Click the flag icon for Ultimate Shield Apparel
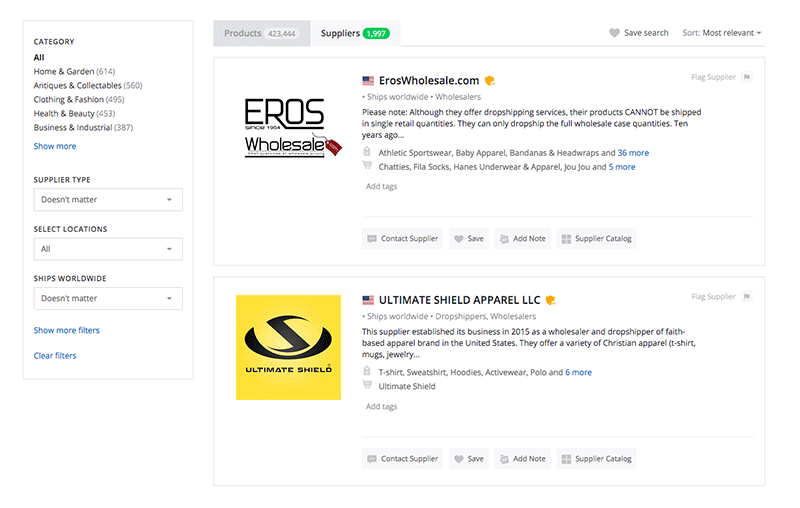This screenshot has width=800, height=508. point(747,297)
